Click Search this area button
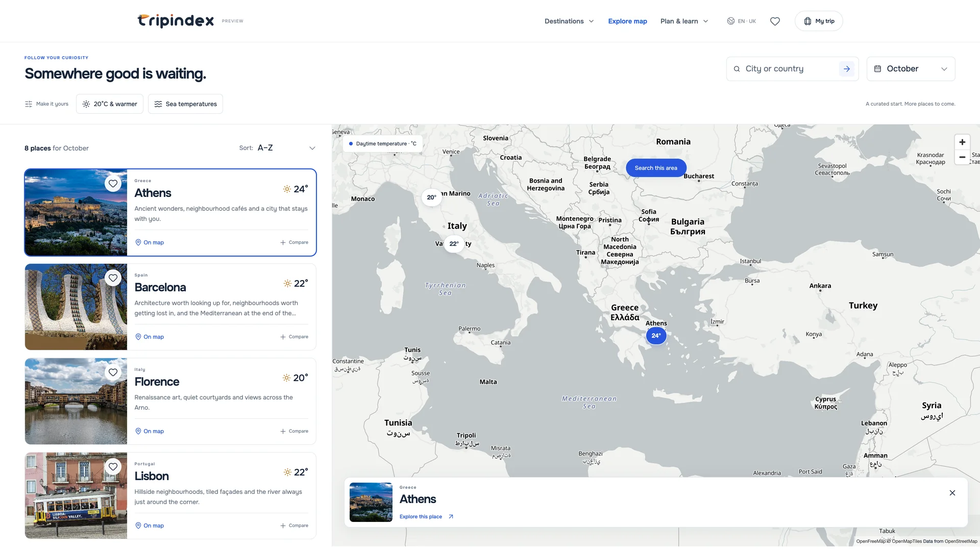Screen dimensions: 980x551 [656, 168]
